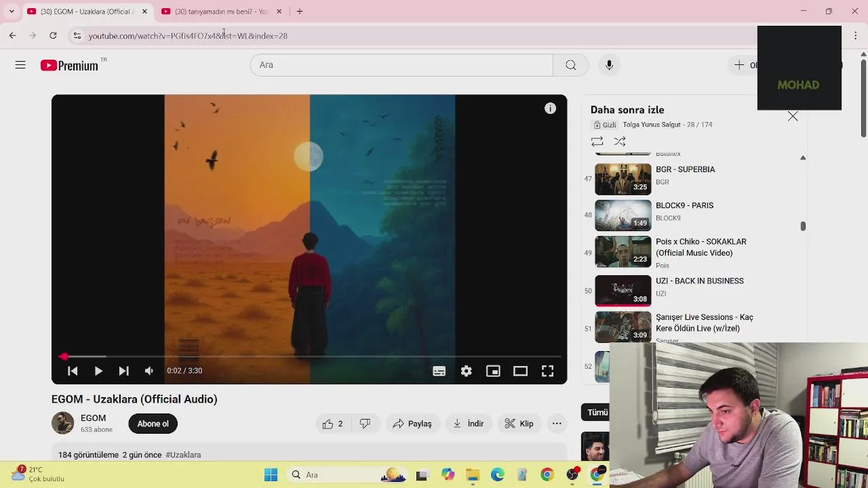Click the #Uzaklara hashtag
Screen dimensions: 868x488
pos(183,455)
